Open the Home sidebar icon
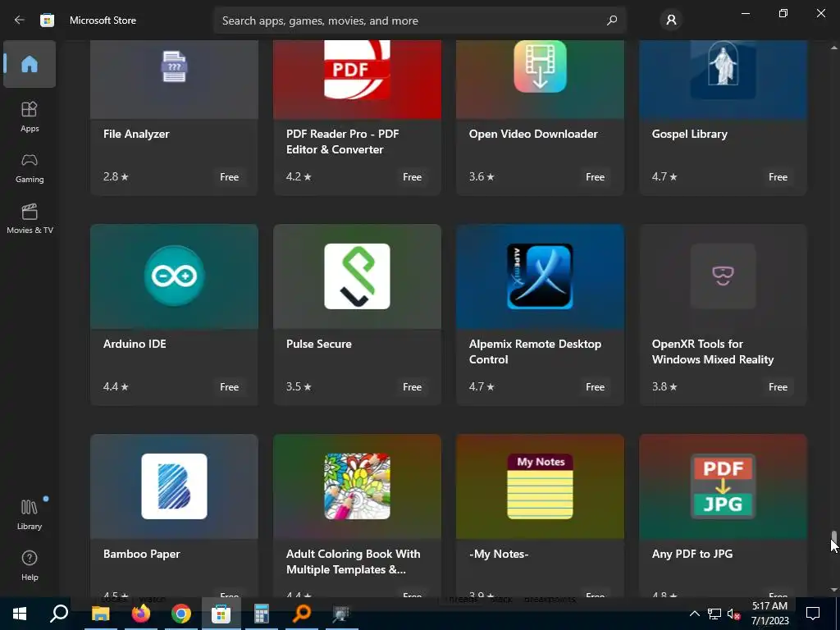This screenshot has height=630, width=840. (x=30, y=64)
